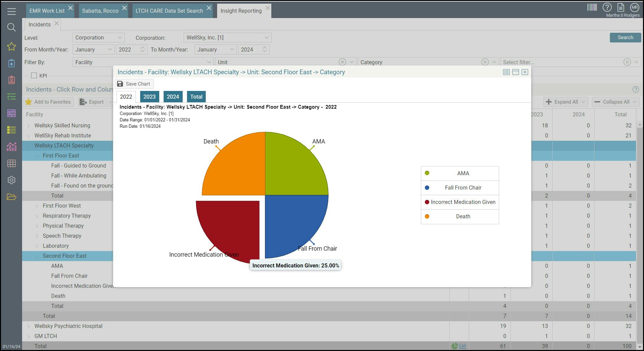Open the grid/table icon in the sidebar
Screen dimensions: 644x351
point(11,163)
